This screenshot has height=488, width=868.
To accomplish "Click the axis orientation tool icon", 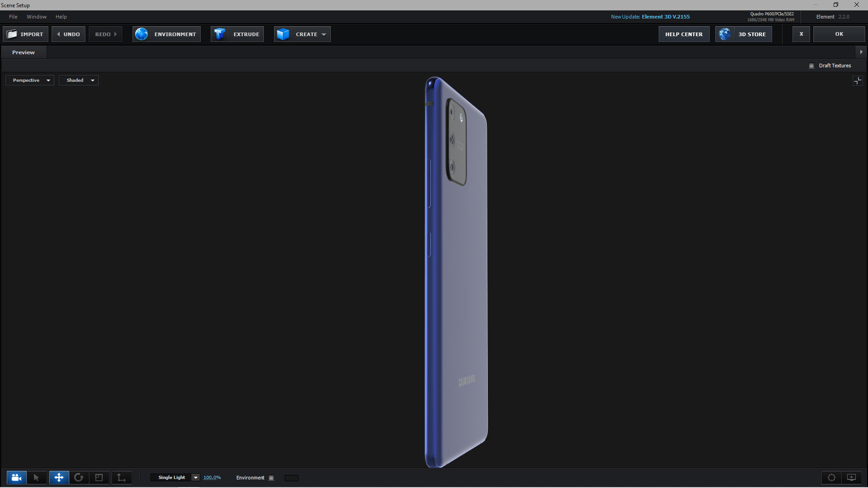I will tap(121, 478).
